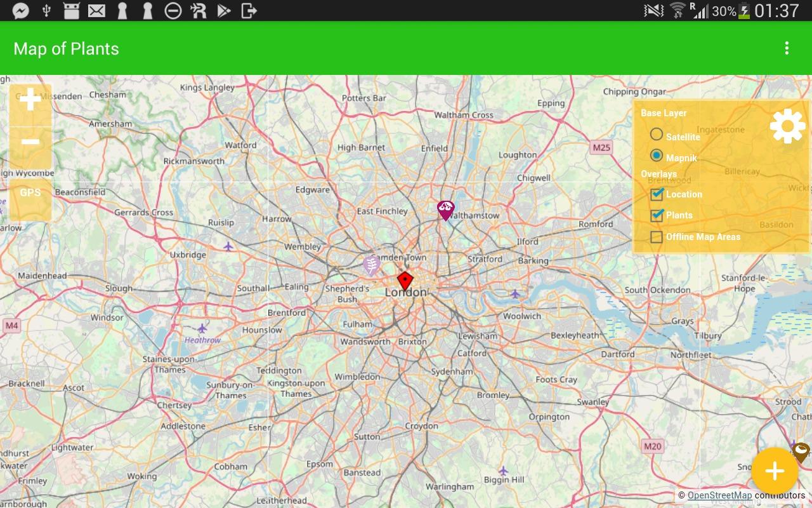Tap the yellow add plant button
The height and width of the screenshot is (508, 812).
tap(775, 471)
